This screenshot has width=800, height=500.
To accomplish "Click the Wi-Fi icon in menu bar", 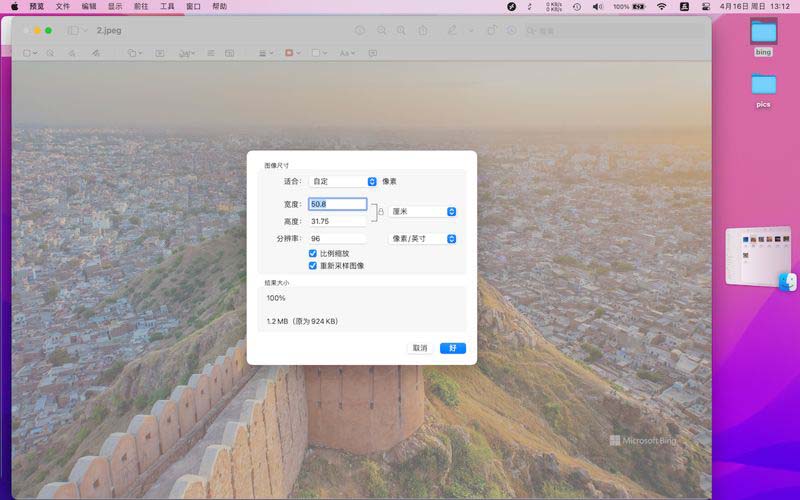I will click(x=661, y=6).
